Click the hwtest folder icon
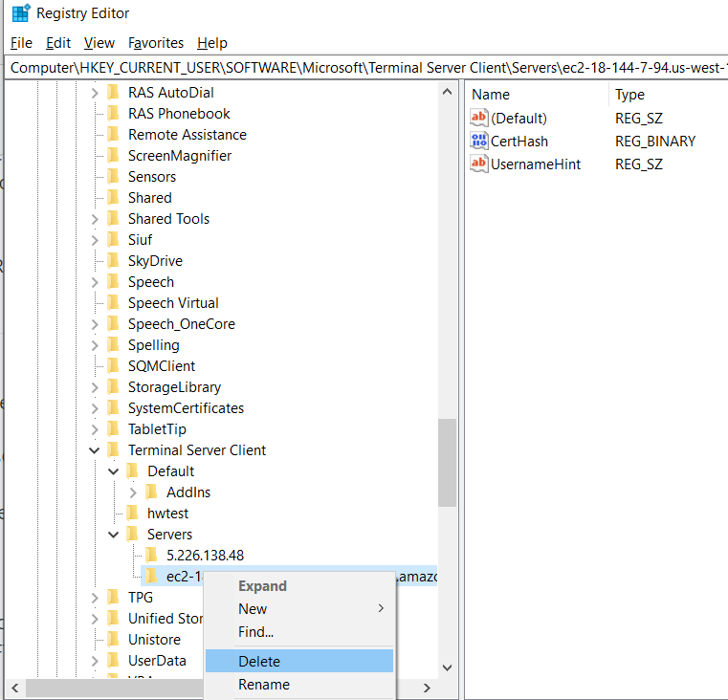The image size is (728, 700). [132, 513]
